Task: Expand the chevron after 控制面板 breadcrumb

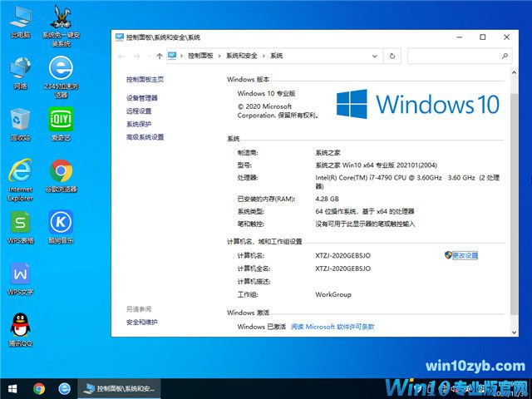Action: coord(219,56)
